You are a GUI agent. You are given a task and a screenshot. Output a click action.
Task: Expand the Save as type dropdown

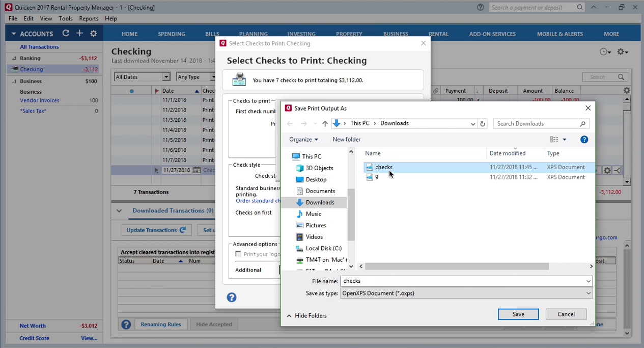(589, 293)
